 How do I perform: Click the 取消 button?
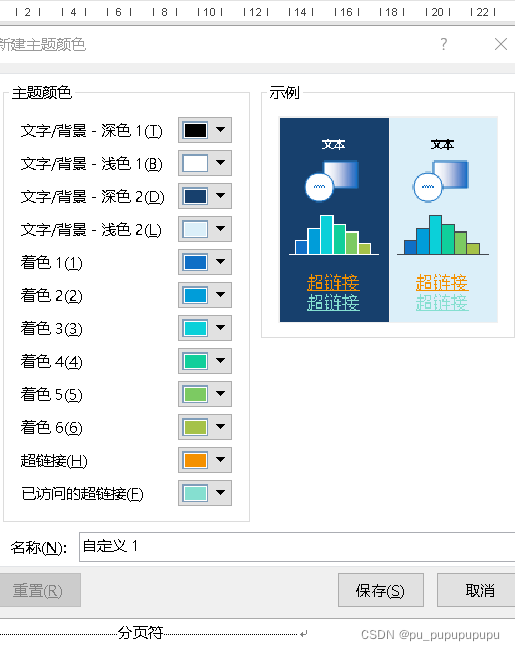tap(476, 590)
